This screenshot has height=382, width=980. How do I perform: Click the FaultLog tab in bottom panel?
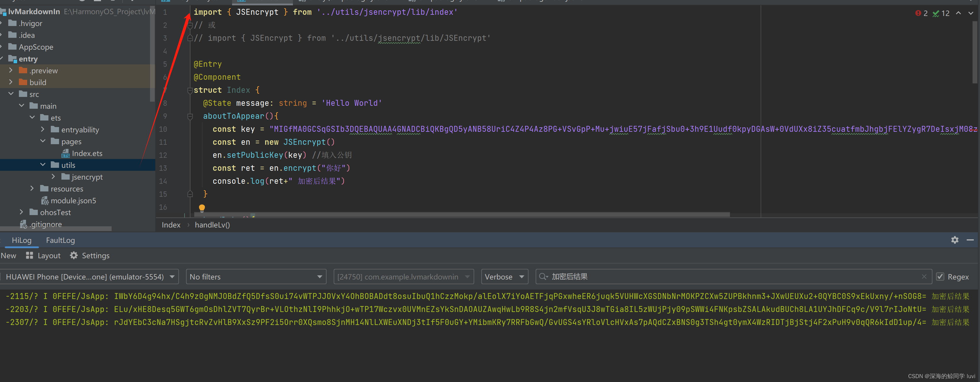60,240
